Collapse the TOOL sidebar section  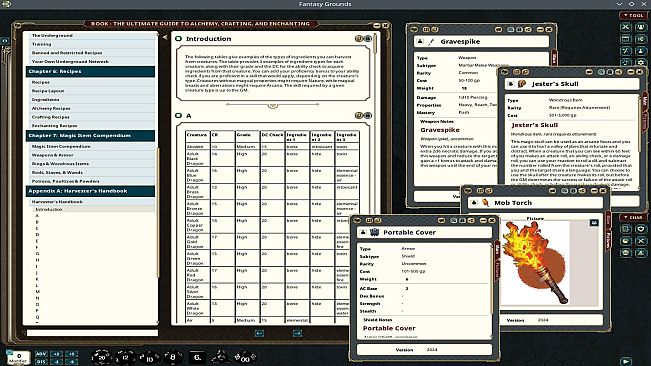coord(633,15)
